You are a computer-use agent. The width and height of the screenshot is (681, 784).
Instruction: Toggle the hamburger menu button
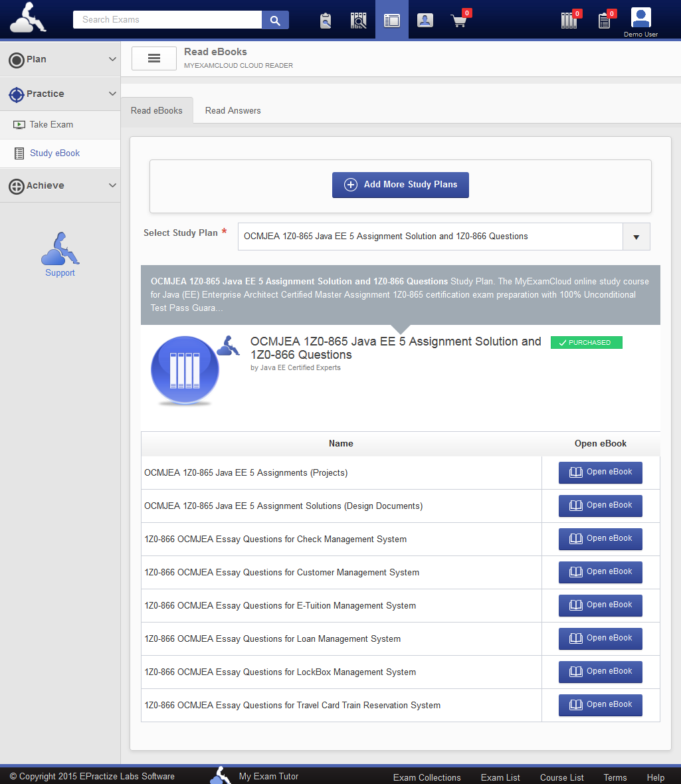154,58
